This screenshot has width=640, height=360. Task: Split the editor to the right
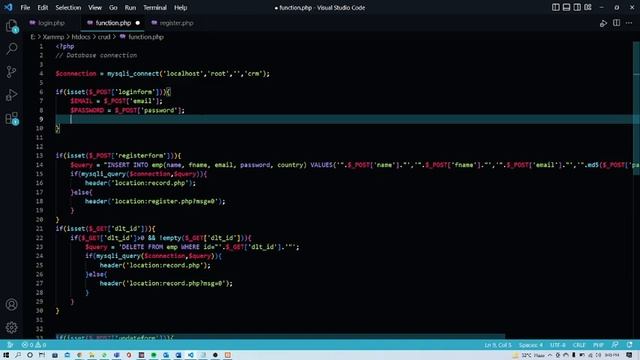click(x=616, y=23)
